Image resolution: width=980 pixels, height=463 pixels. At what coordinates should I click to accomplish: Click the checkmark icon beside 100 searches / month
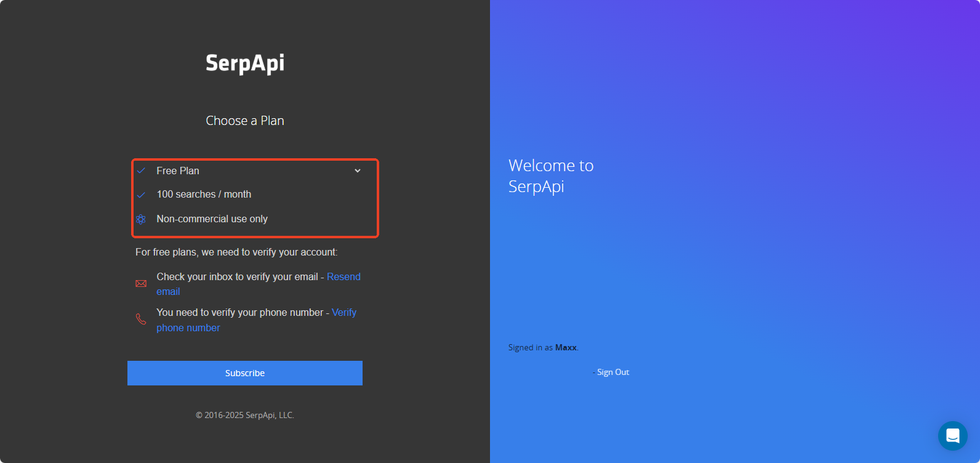141,195
